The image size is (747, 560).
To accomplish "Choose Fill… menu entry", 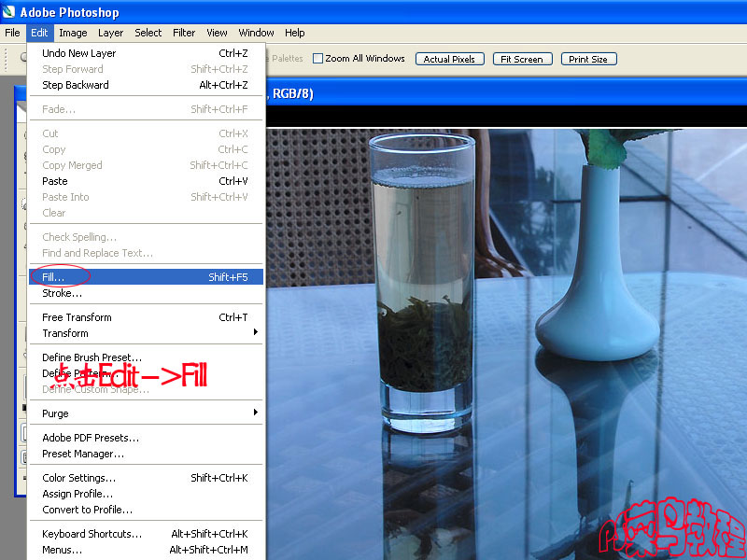I will tap(146, 277).
